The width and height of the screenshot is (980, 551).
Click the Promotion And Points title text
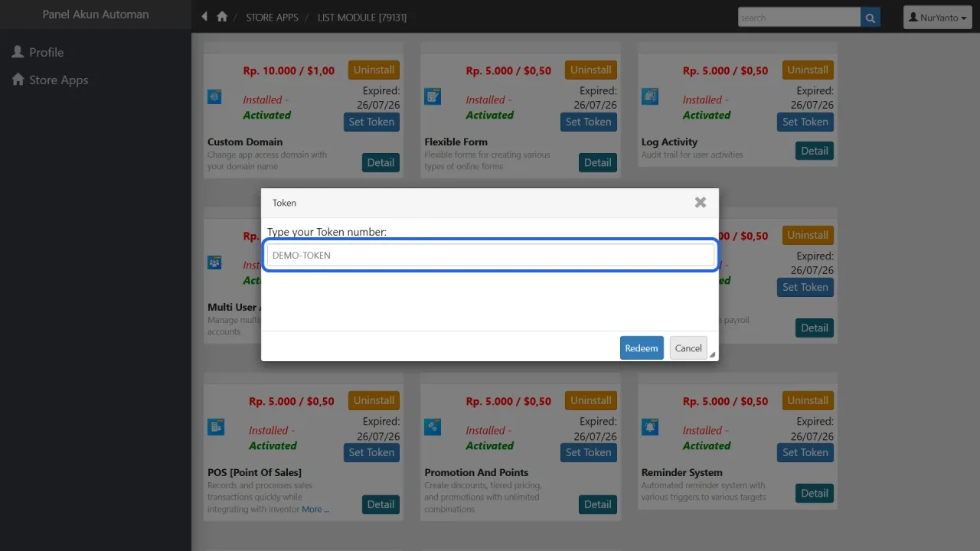point(477,472)
